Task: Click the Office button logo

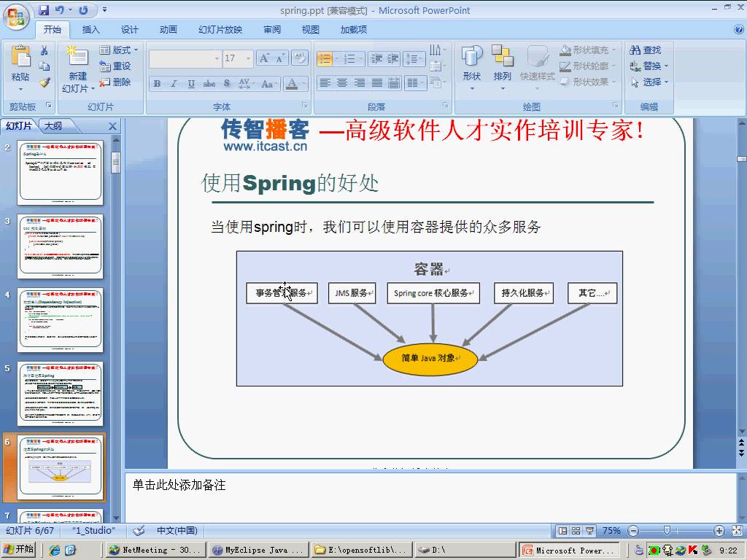Action: point(16,17)
